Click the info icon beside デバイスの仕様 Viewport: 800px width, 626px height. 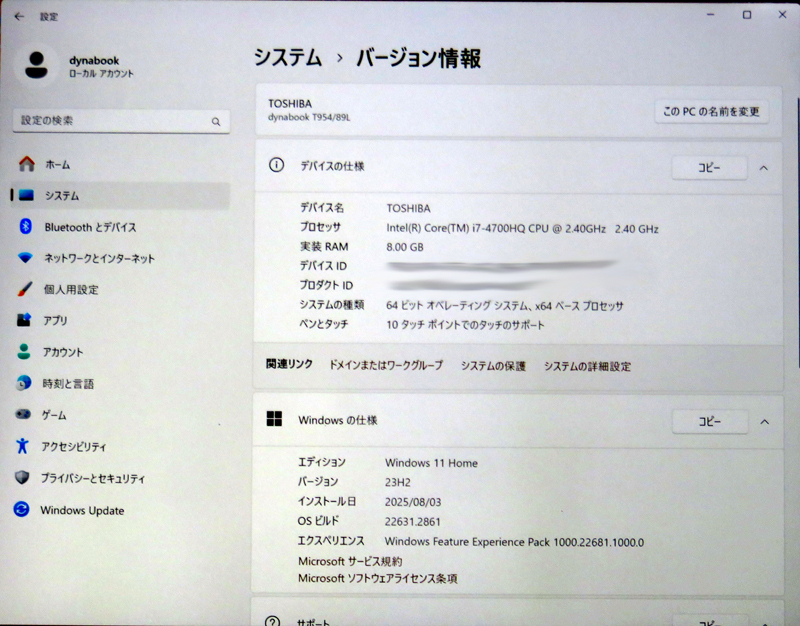pos(276,165)
